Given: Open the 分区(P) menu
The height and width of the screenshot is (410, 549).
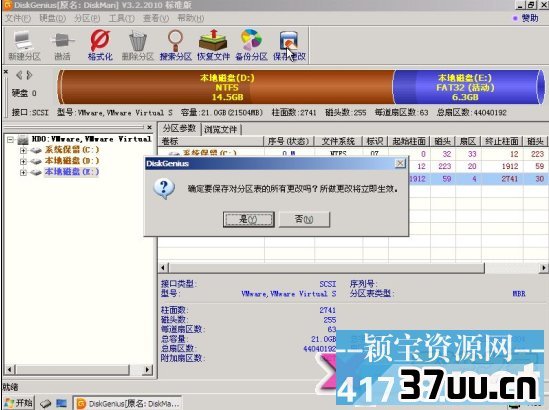Looking at the screenshot, I should (x=87, y=18).
